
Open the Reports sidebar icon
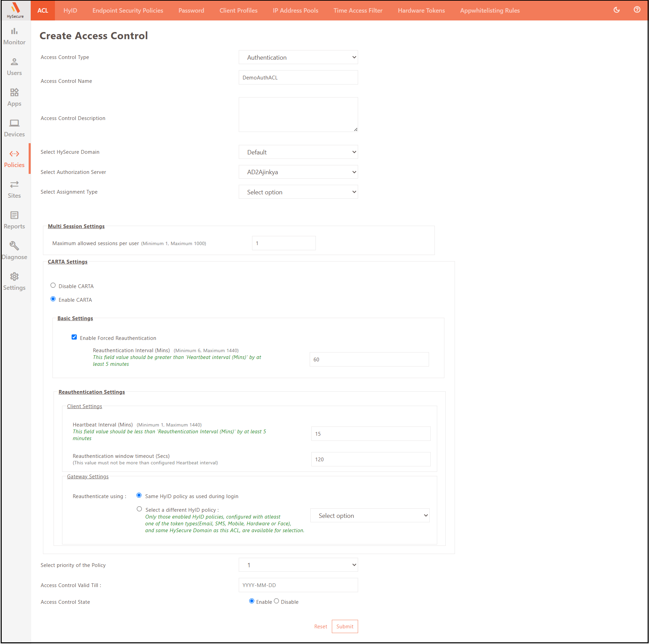14,215
